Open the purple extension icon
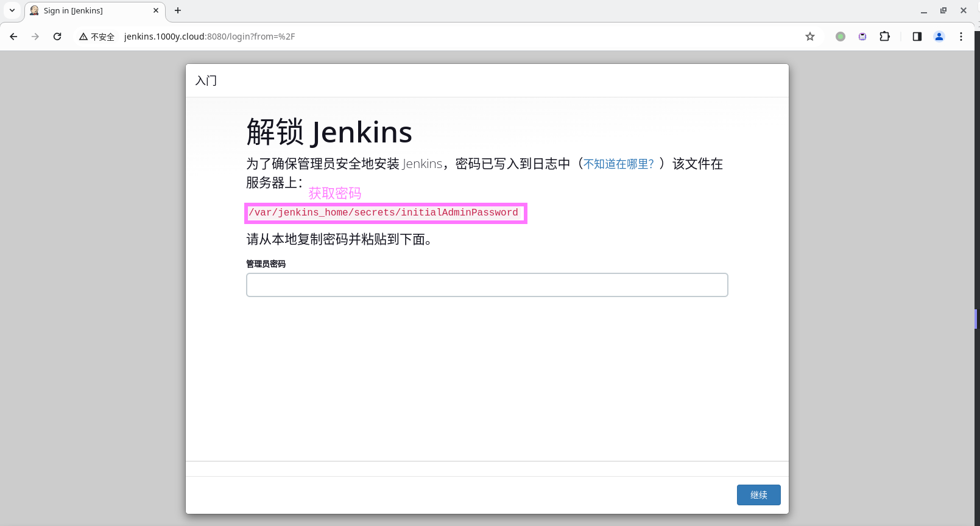This screenshot has height=526, width=980. pyautogui.click(x=862, y=37)
